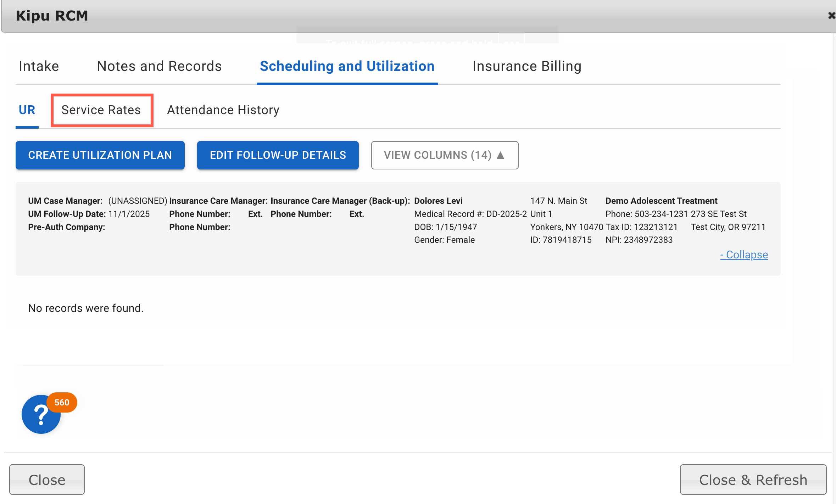Viewport: 836px width, 504px height.
Task: Select patient name Dolores Levi
Action: point(438,201)
